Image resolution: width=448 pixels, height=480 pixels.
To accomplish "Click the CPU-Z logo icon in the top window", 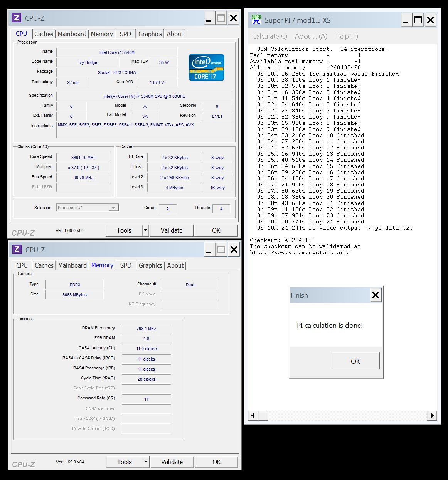I will click(x=17, y=18).
